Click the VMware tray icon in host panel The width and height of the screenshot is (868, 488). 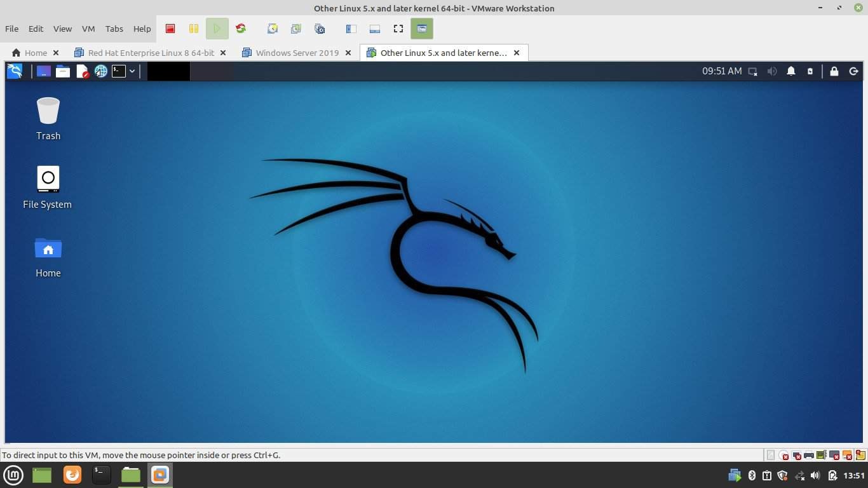(x=735, y=475)
